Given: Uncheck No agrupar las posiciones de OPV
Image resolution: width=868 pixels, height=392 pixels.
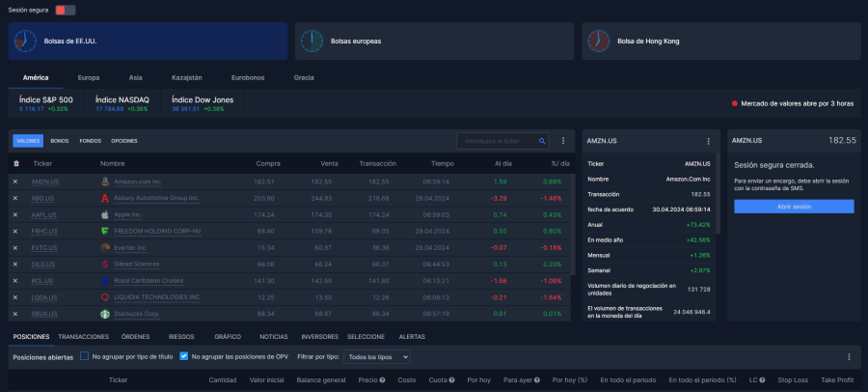Looking at the screenshot, I should 184,356.
